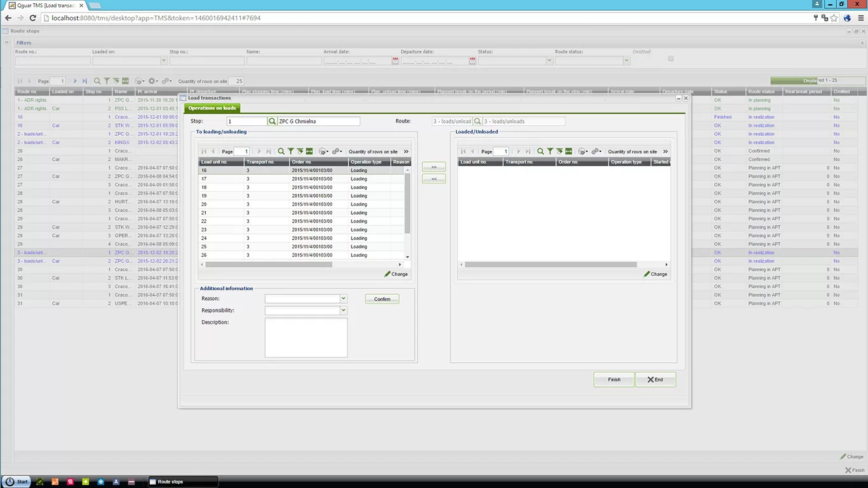
Task: Click Change under To loading/unloading grid
Action: [x=396, y=274]
